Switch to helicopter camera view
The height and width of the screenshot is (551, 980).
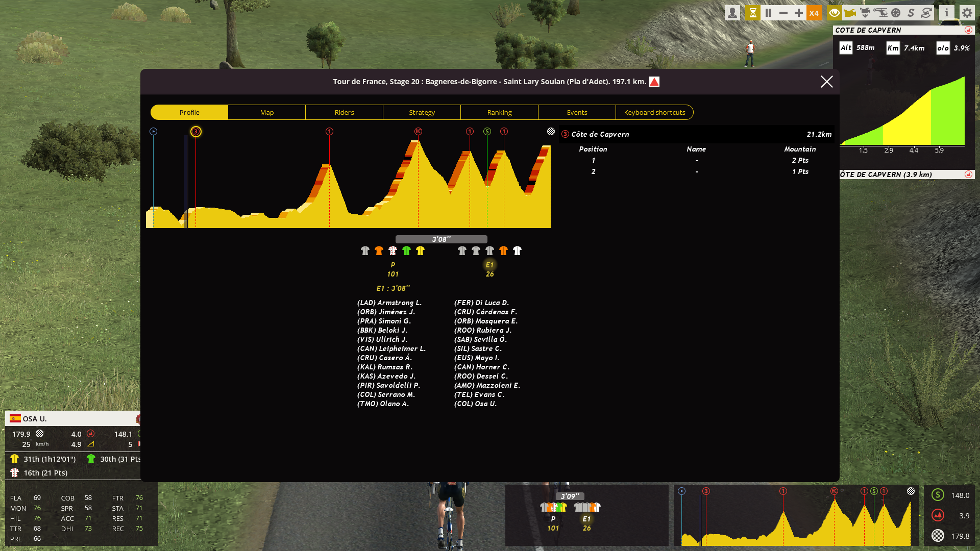880,13
